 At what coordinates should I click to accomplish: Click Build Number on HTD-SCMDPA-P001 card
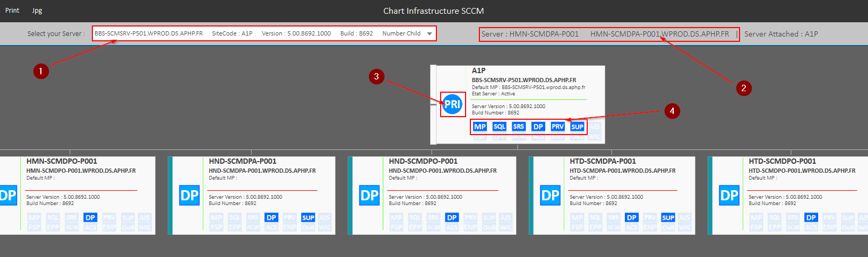coord(594,203)
